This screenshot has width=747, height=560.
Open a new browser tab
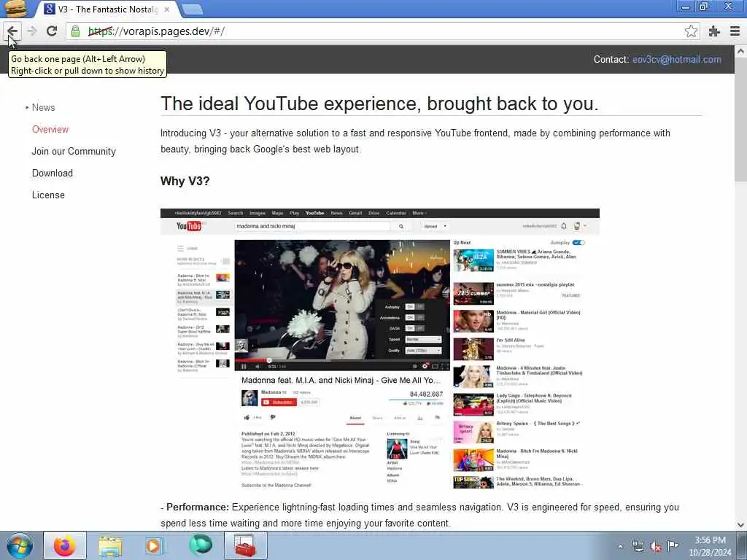pyautogui.click(x=193, y=9)
